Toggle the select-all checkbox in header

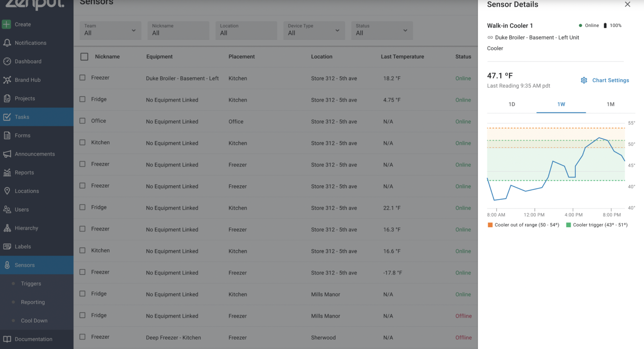click(84, 57)
